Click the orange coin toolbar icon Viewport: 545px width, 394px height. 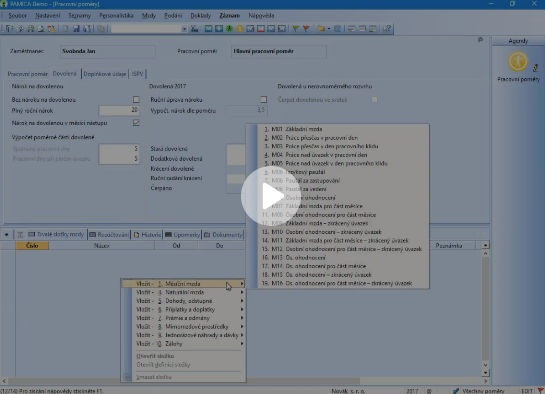(240, 29)
